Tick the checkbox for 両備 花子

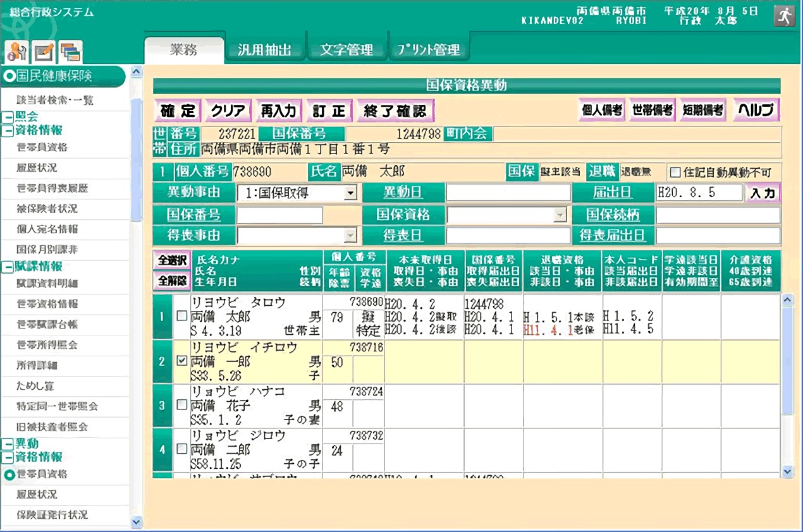tap(182, 405)
